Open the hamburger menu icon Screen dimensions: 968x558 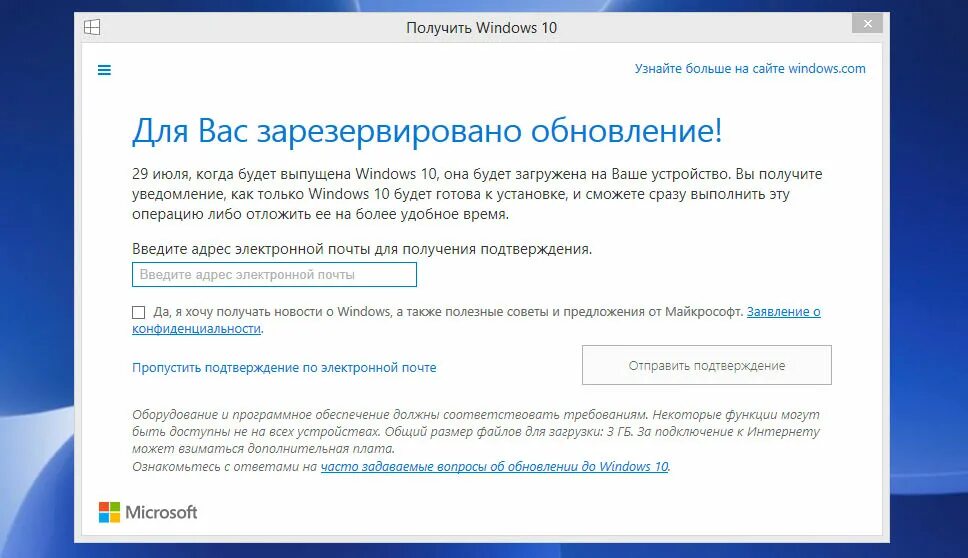coord(104,70)
